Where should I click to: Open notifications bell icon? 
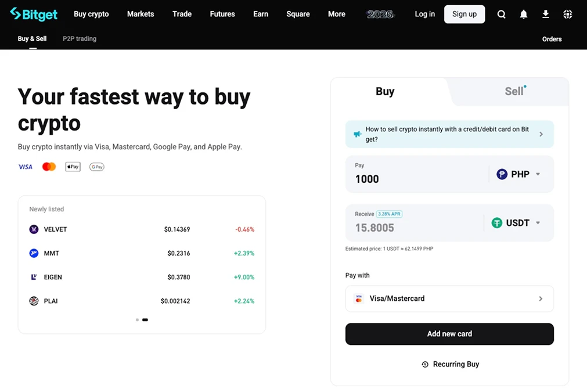pos(523,14)
